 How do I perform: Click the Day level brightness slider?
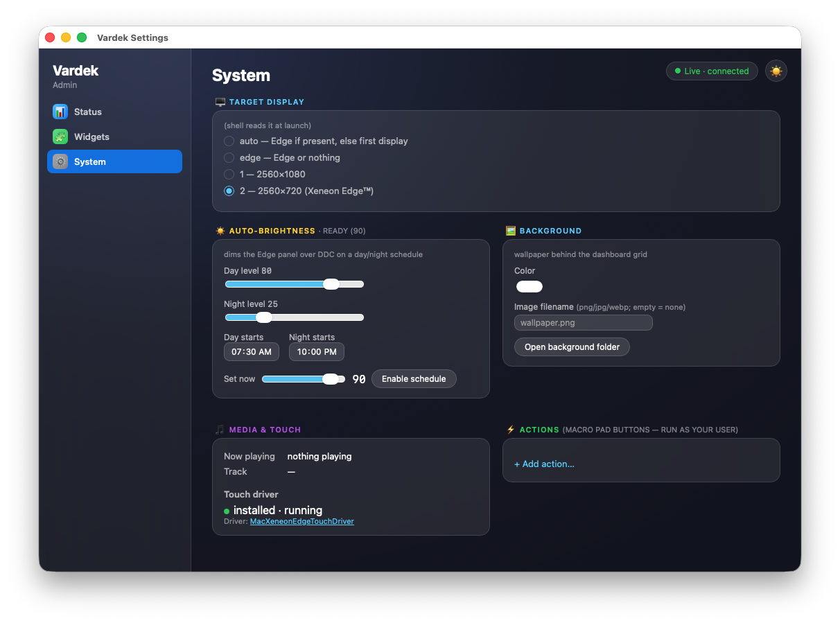[295, 284]
